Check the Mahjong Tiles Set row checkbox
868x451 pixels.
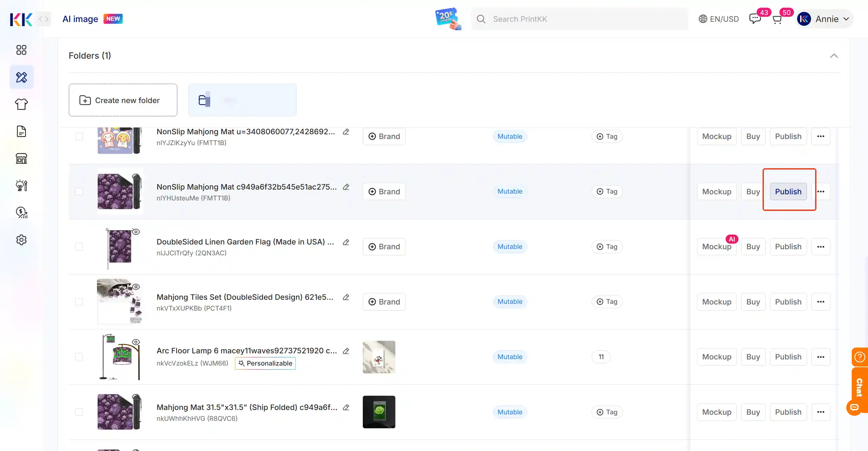[x=79, y=302]
